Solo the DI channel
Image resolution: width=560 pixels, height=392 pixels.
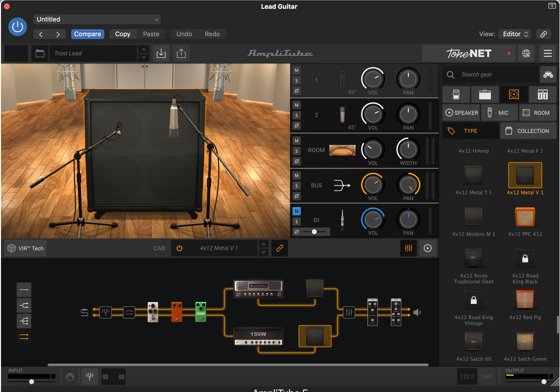296,221
